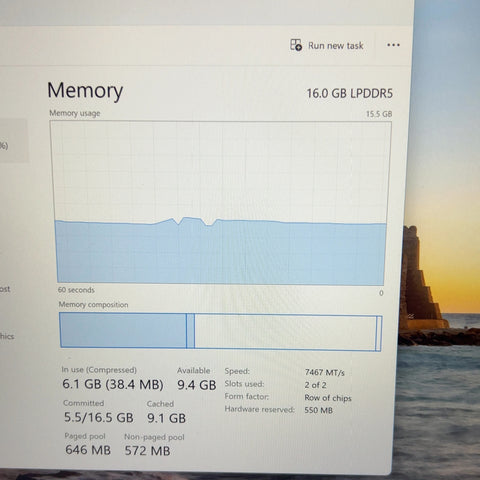Click the standby segment of Memory composition bar
Image resolution: width=480 pixels, height=480 pixels.
point(285,332)
